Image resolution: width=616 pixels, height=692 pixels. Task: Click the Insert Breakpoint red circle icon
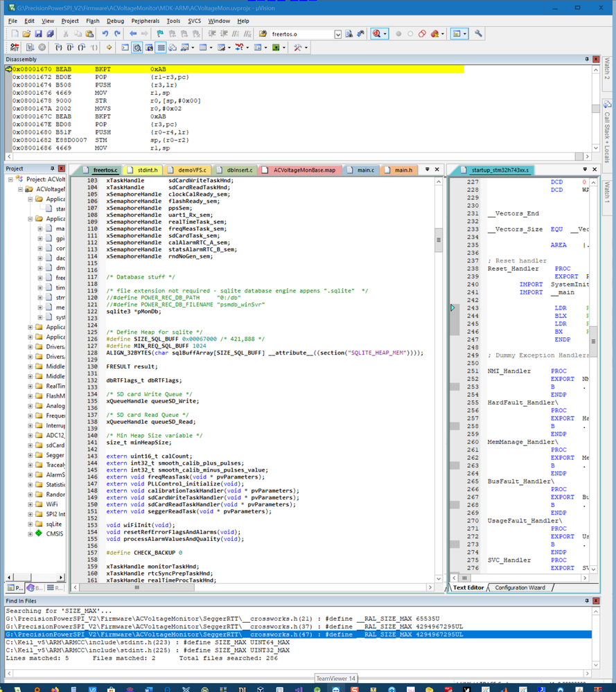398,34
